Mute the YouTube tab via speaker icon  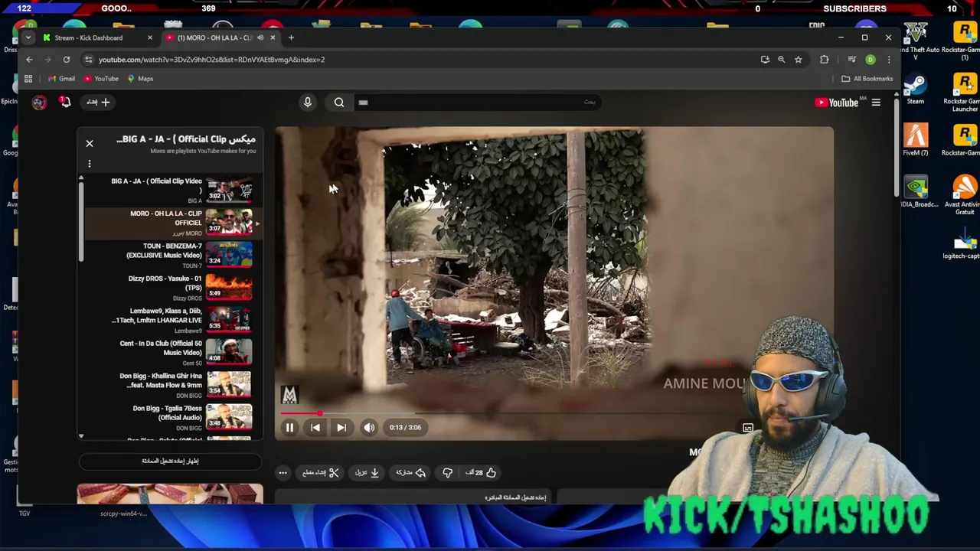(260, 37)
